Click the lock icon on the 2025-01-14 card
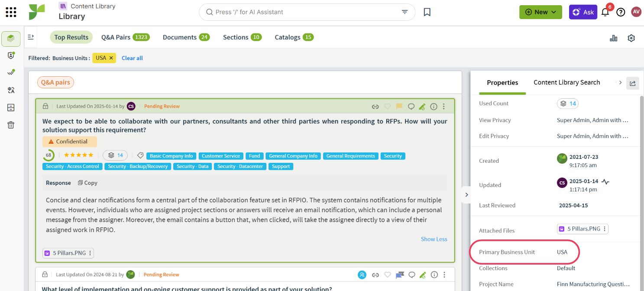This screenshot has height=291, width=644. [x=45, y=106]
